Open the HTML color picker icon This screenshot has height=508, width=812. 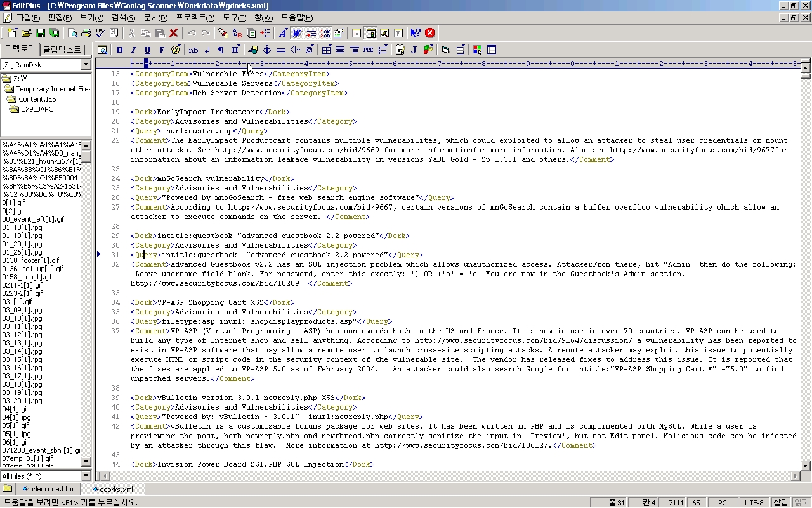(477, 50)
